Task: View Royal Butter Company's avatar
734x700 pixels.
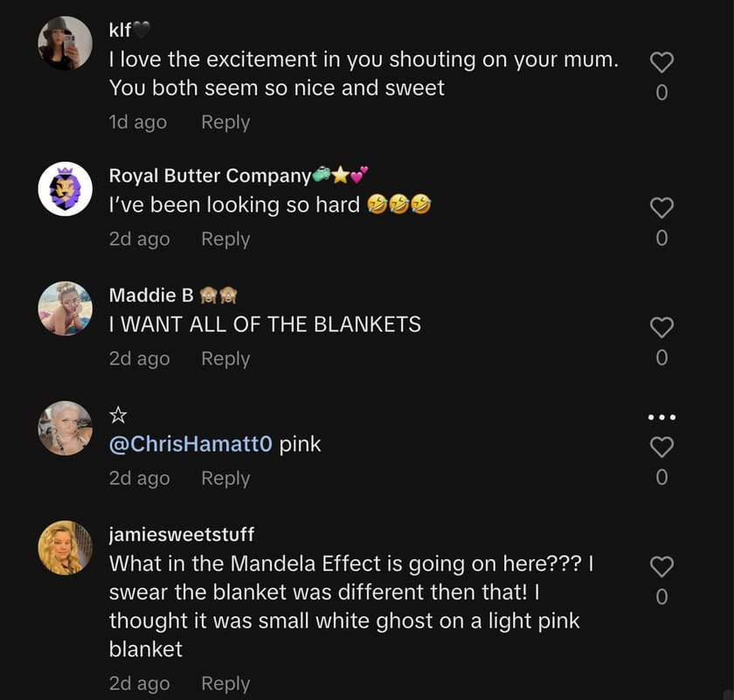Action: pos(65,188)
